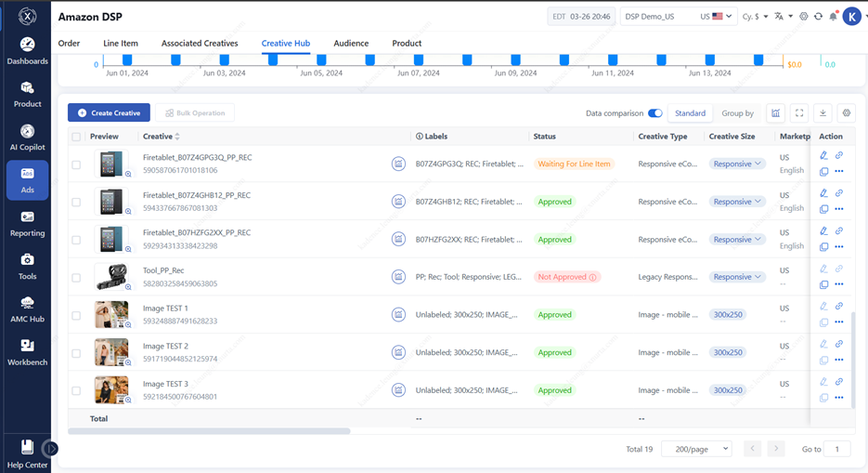Screen dimensions: 868x473
Task: Select the Image TEST 2 row checkbox
Action: (x=76, y=353)
